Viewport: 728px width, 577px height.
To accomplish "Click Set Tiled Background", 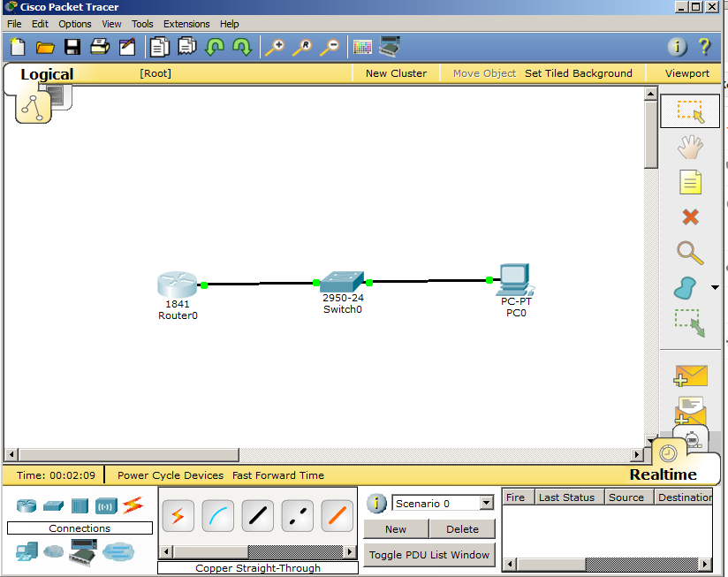I will click(579, 73).
